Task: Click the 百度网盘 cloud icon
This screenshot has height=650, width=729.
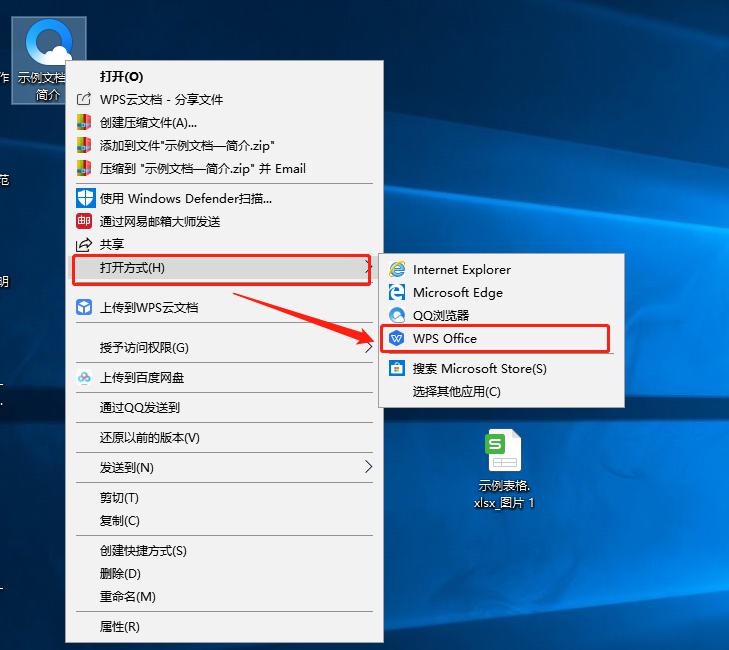Action: (x=84, y=378)
